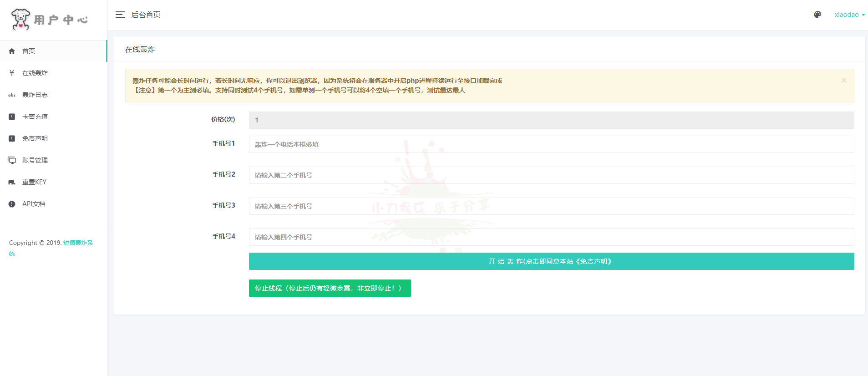This screenshot has height=376, width=868.
Task: Expand the xiaodao user dropdown
Action: pos(849,15)
